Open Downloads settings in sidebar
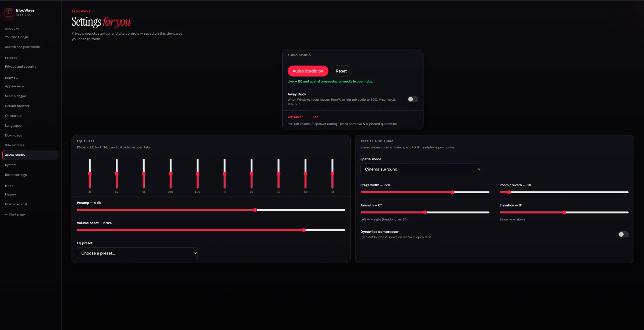This screenshot has height=330, width=644. (30, 135)
